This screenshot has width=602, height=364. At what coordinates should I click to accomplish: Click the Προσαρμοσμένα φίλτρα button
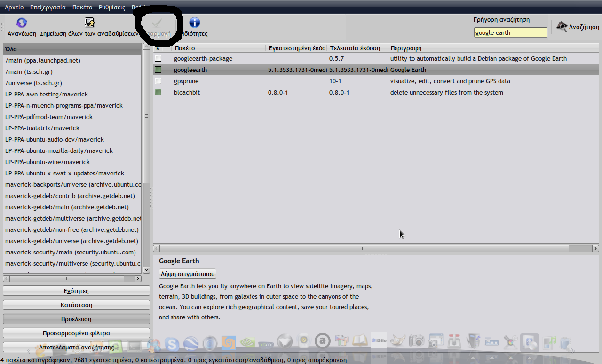point(76,333)
